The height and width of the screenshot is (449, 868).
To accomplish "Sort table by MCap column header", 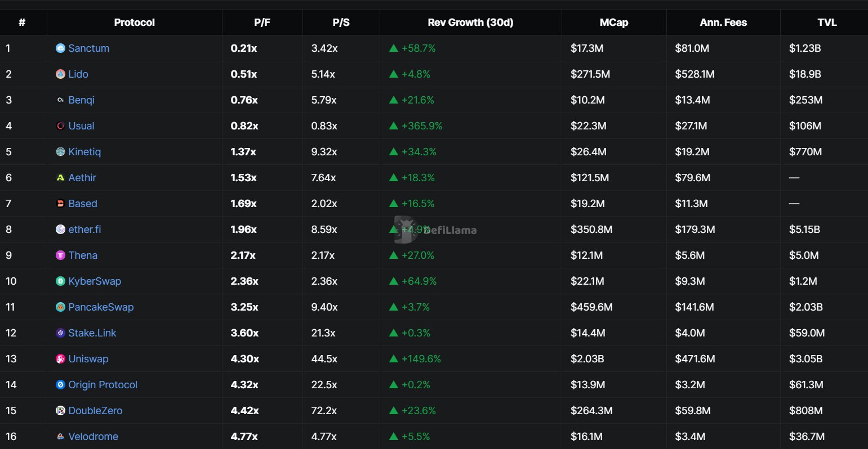I will pos(613,23).
